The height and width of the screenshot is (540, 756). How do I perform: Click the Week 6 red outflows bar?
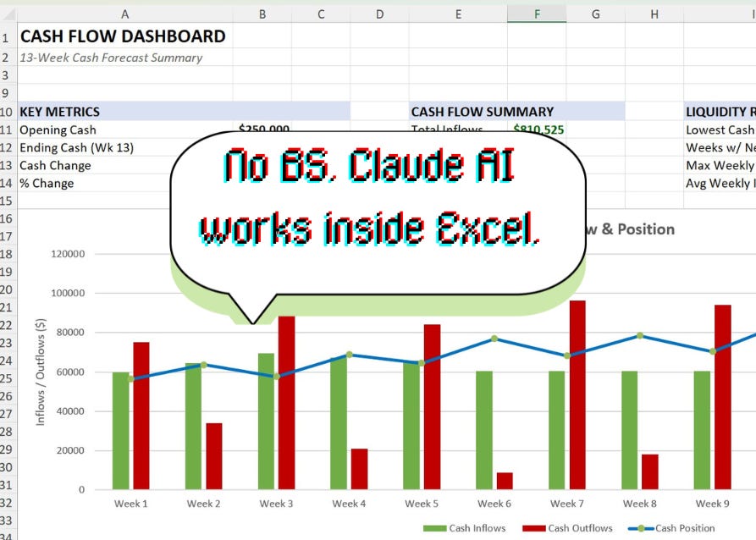coord(505,481)
